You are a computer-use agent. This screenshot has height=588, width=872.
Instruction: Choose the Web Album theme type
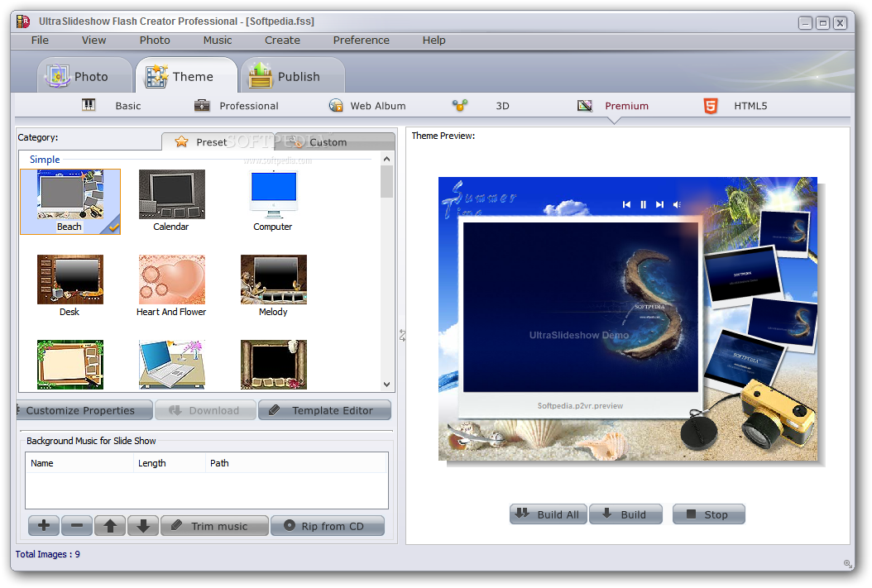377,106
